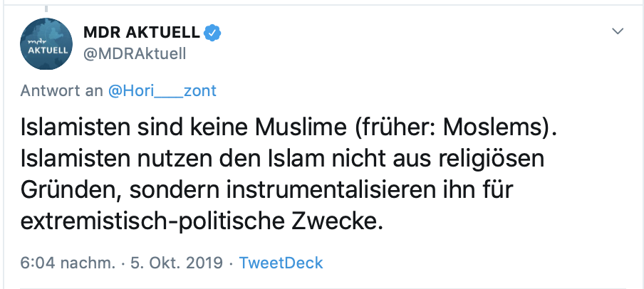Click the MDR Aktuell profile avatar
644x289 pixels.
pyautogui.click(x=46, y=44)
